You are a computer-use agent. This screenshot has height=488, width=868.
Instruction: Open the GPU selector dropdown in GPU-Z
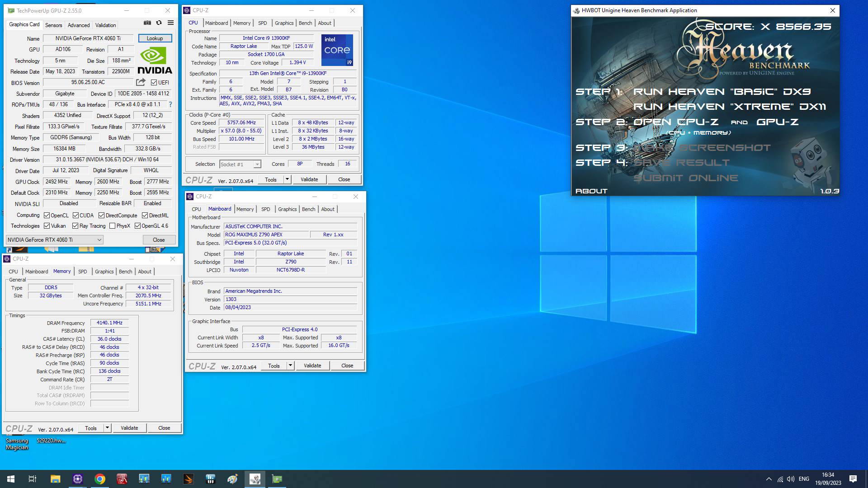pyautogui.click(x=54, y=239)
